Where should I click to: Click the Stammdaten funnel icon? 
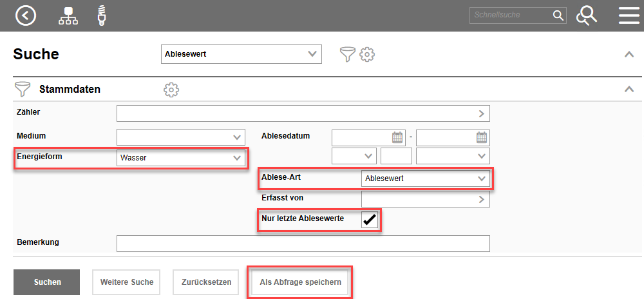click(x=22, y=89)
